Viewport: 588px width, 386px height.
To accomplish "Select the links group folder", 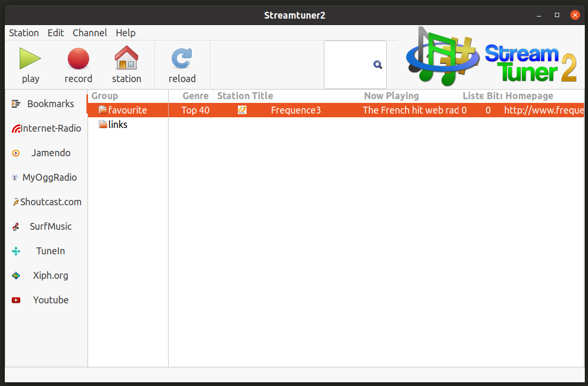I will [x=128, y=124].
